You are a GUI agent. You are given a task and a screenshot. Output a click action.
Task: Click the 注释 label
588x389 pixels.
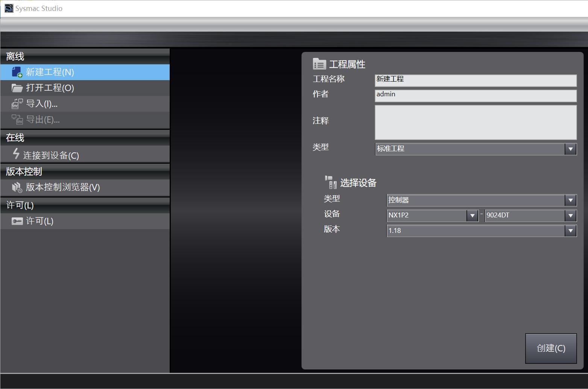coord(321,121)
